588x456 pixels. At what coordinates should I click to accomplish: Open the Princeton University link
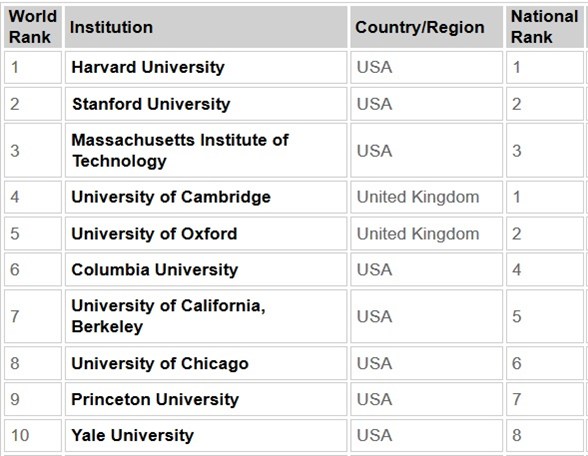click(x=155, y=399)
